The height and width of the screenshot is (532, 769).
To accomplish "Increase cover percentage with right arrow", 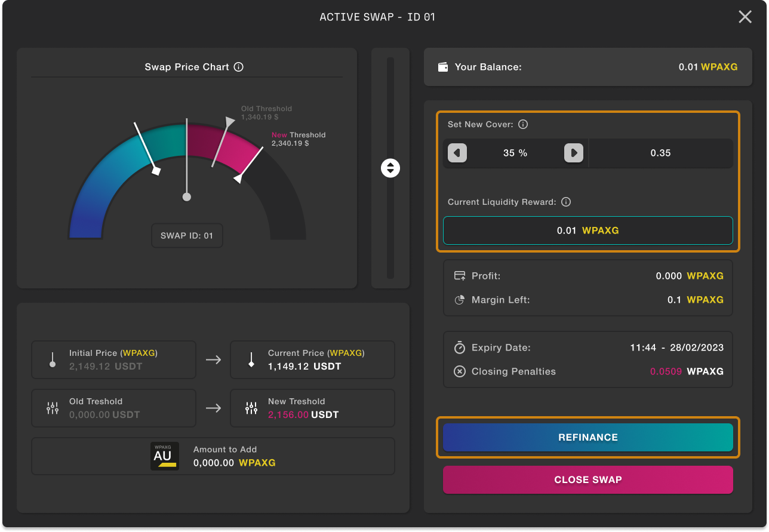I will (x=574, y=153).
